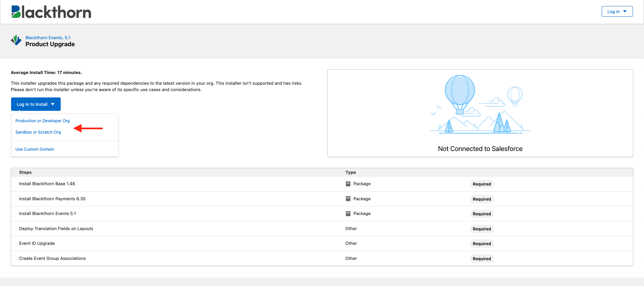Image resolution: width=644 pixels, height=286 pixels.
Task: Click the Blackthorn logo in header
Action: pyautogui.click(x=51, y=12)
